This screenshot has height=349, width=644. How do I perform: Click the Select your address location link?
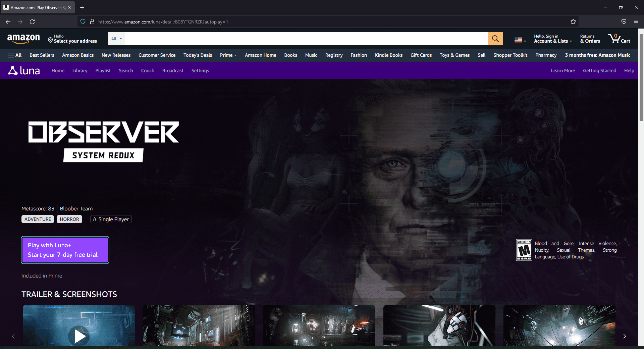(x=72, y=39)
